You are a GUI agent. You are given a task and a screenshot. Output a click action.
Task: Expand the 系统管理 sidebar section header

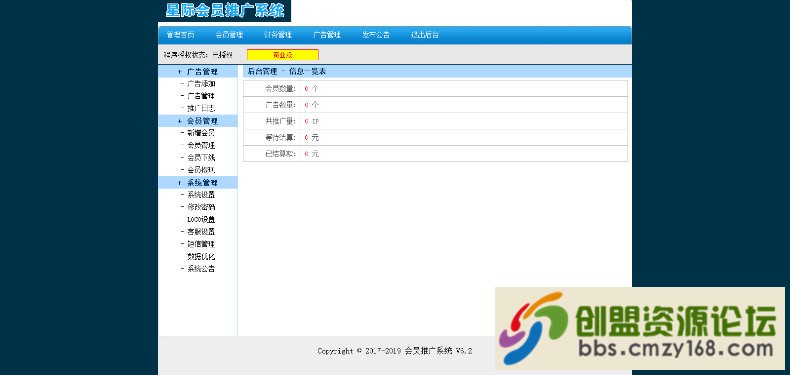[x=198, y=182]
